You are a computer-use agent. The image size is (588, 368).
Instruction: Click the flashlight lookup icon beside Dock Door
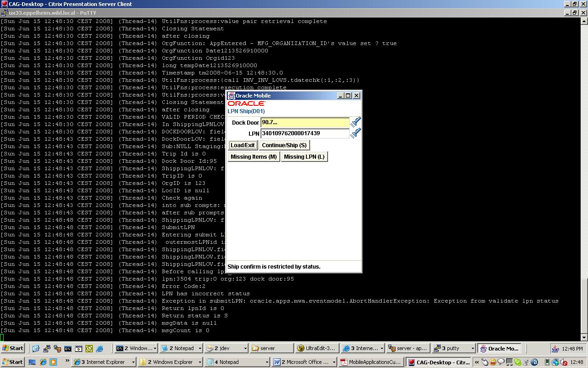pyautogui.click(x=356, y=122)
